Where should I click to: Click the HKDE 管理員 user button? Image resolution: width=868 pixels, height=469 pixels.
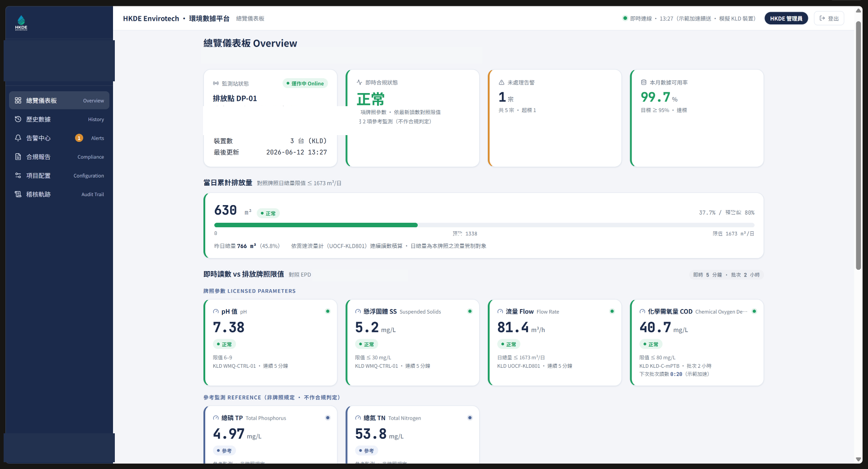pos(786,19)
